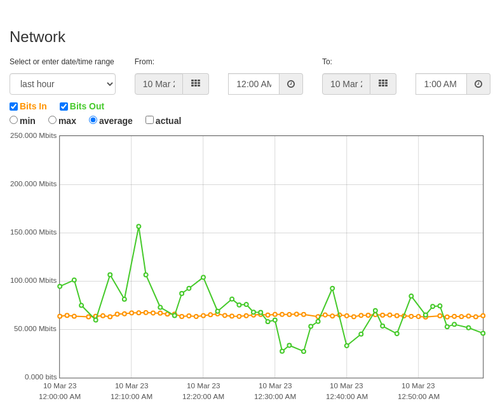
Task: Click the '200.000 Mbits' axis label
Action: 33,184
